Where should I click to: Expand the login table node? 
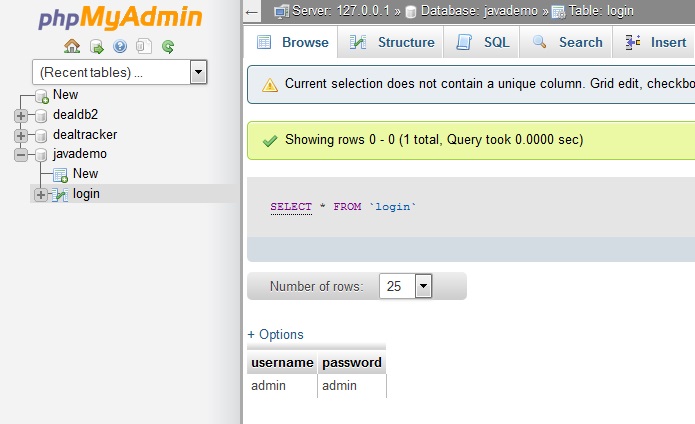41,194
